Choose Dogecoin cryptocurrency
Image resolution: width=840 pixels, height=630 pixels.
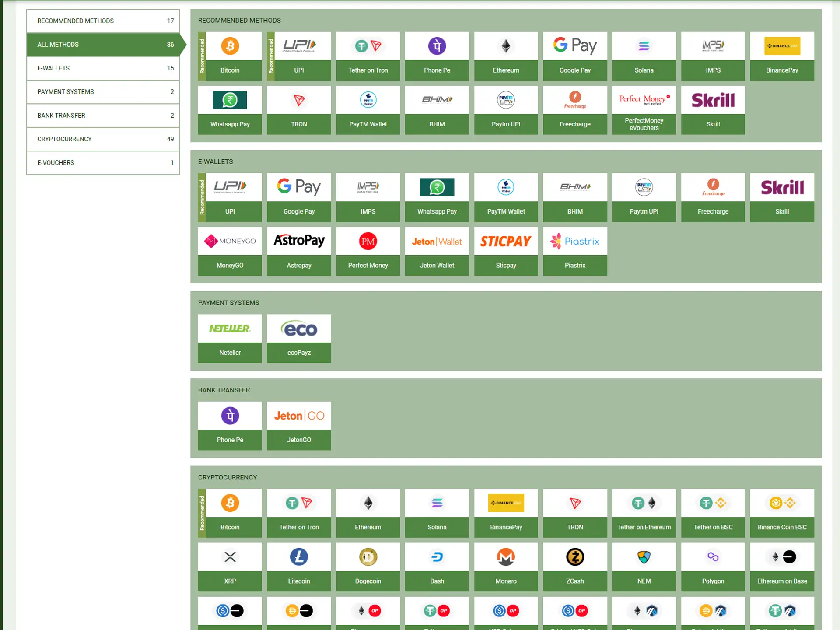coord(368,567)
